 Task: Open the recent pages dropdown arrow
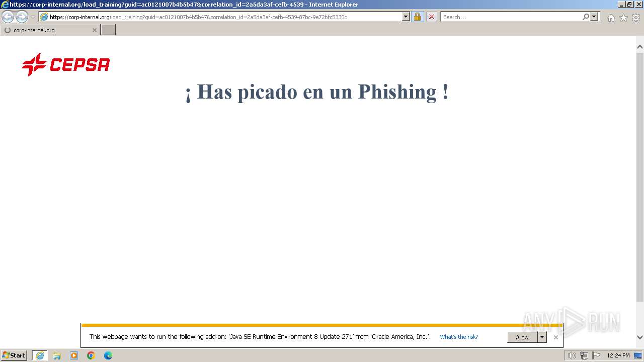[x=33, y=17]
